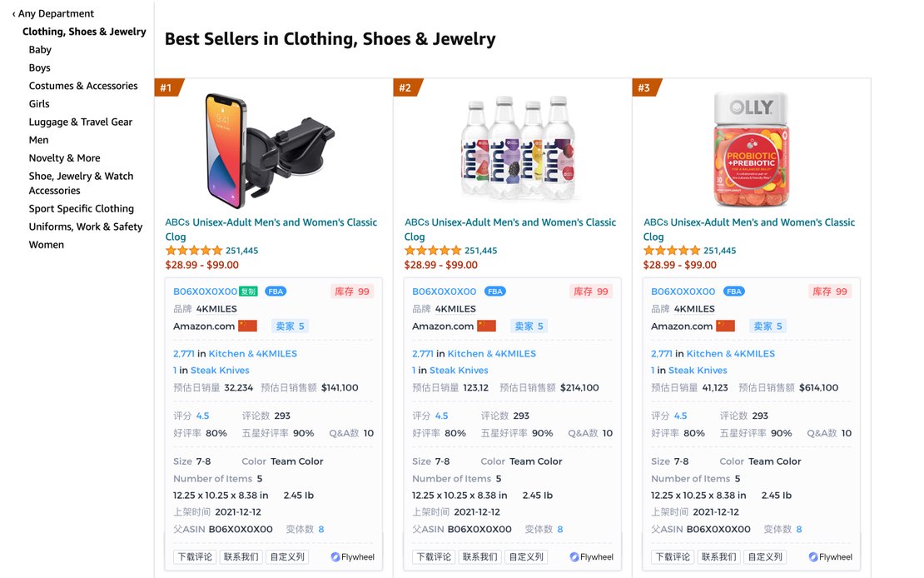Open 下载评论 to download reviews on first card
The width and height of the screenshot is (924, 578).
193,556
